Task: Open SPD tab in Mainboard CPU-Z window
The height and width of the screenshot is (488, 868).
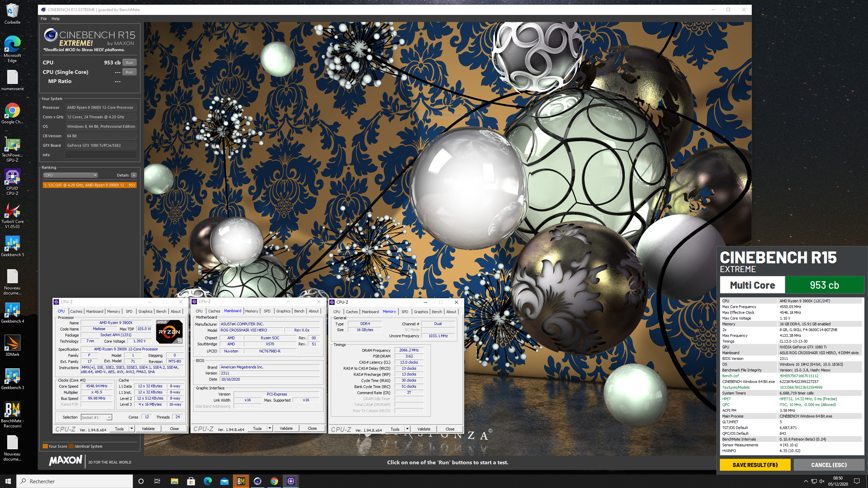Action: pyautogui.click(x=267, y=311)
